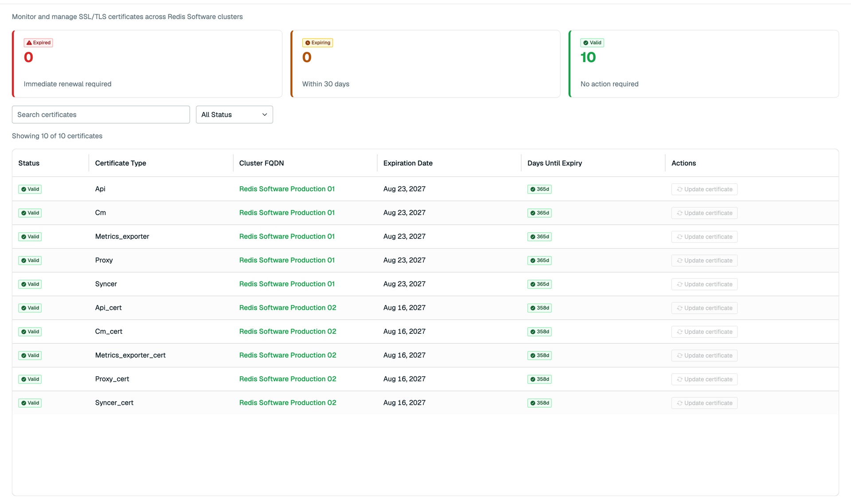851x504 pixels.
Task: Click the Metrics_exporter_cert certificate type cell
Action: [x=130, y=355]
